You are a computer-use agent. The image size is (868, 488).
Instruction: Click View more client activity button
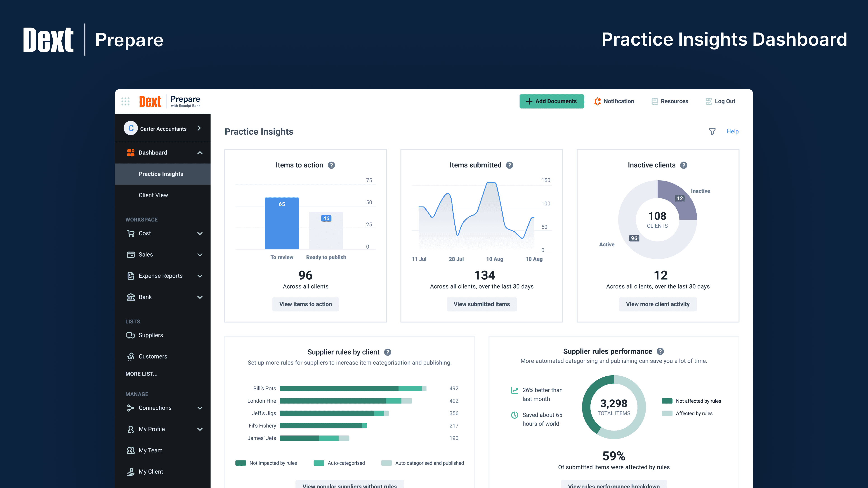[x=658, y=304]
